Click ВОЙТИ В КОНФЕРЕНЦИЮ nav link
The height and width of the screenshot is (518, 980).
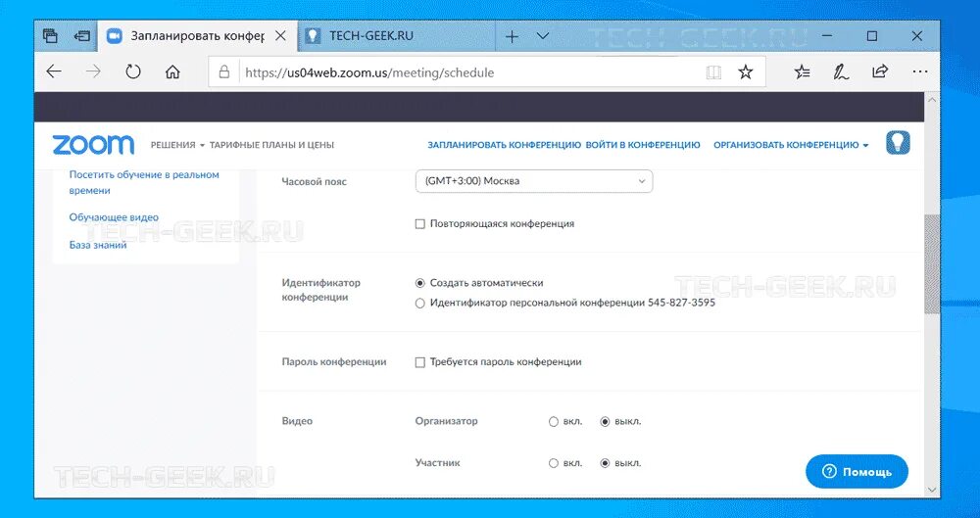(x=643, y=145)
